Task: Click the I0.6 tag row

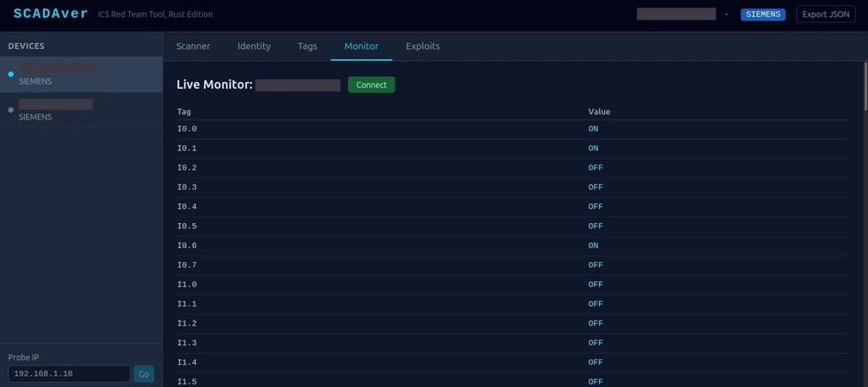Action: [513, 246]
